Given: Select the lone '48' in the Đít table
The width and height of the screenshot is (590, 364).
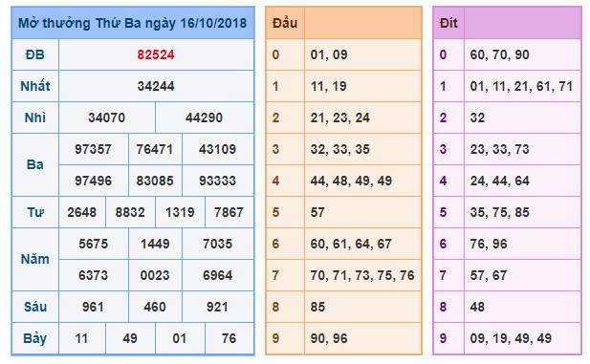Looking at the screenshot, I should pos(477,308).
